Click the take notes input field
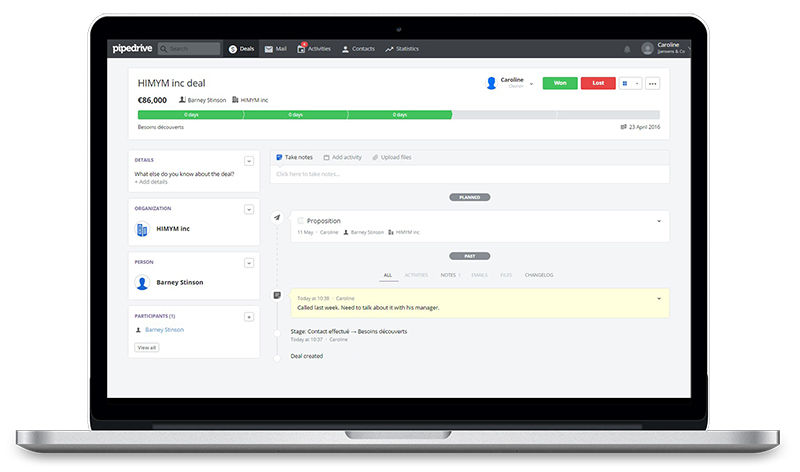800x472 pixels. 469,174
